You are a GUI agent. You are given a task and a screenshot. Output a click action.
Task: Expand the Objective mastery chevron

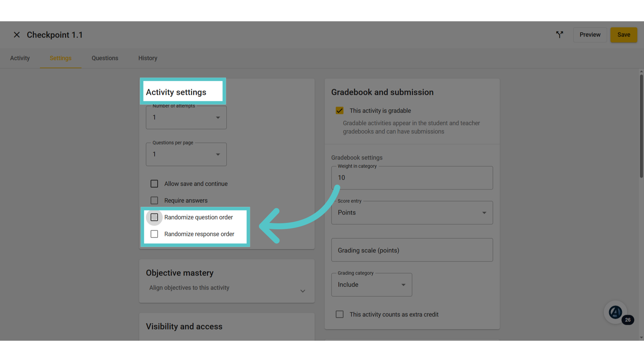coord(303,291)
